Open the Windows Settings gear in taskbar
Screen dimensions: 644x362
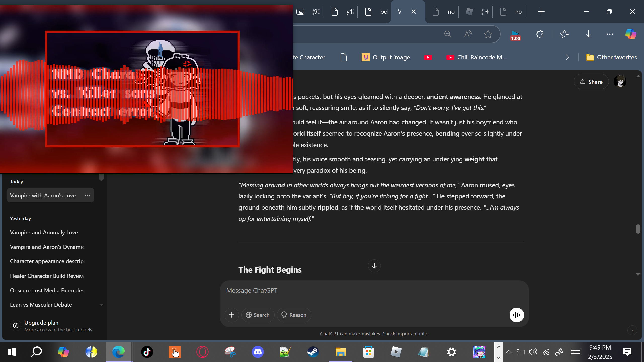tap(451, 352)
